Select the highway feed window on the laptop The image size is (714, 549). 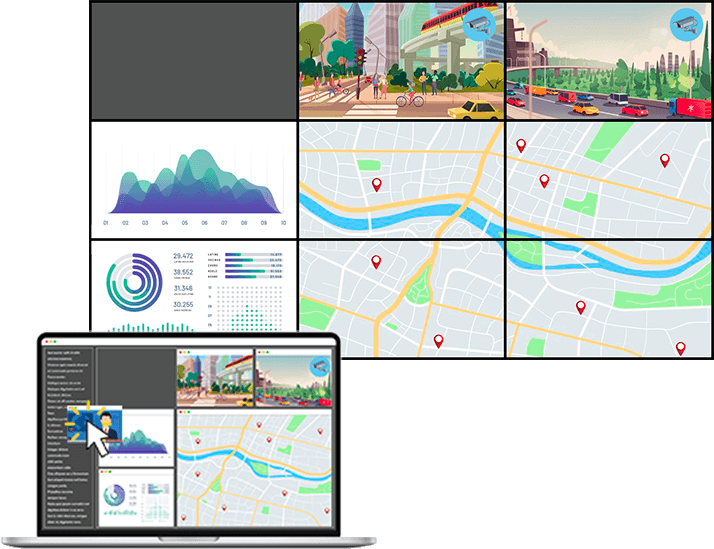pos(294,378)
